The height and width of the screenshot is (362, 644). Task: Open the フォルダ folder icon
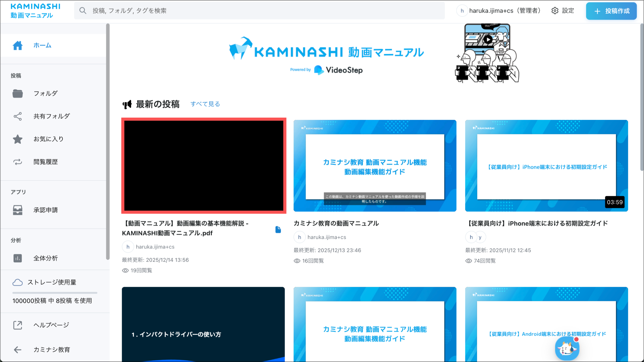click(x=18, y=93)
